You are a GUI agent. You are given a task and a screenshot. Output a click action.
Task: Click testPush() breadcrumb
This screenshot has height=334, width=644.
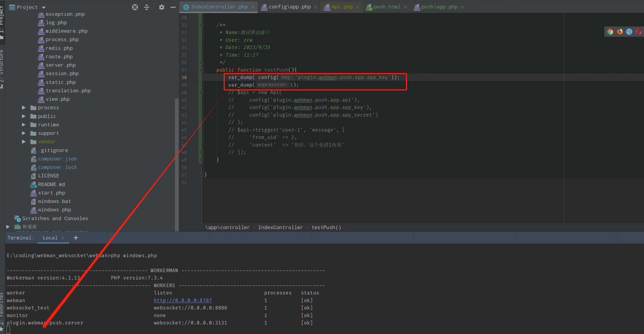pyautogui.click(x=326, y=227)
